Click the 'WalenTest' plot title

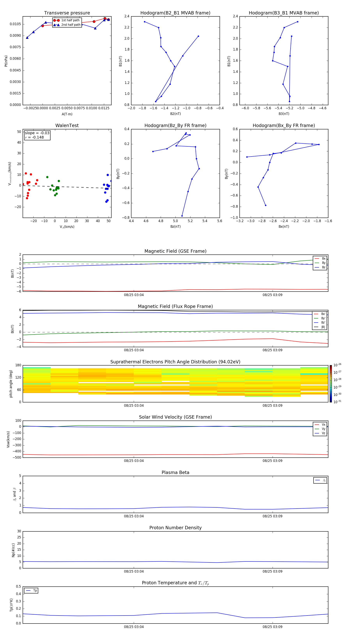tap(67, 125)
